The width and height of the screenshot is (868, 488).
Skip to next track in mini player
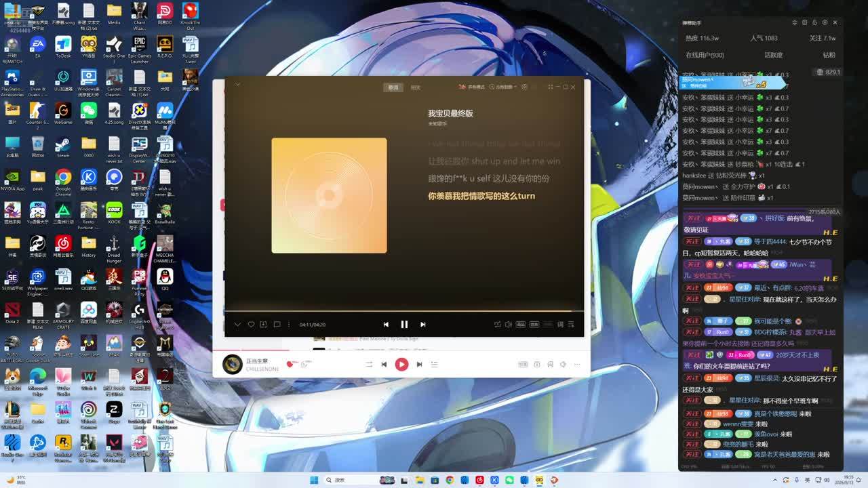(419, 365)
